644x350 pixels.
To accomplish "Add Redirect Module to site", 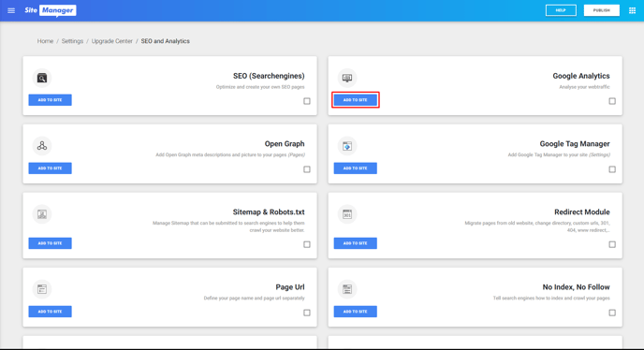I will coord(356,243).
